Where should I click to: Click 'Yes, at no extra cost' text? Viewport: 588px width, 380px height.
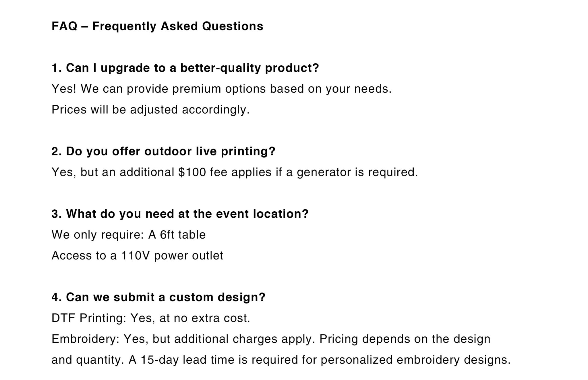pyautogui.click(x=190, y=318)
